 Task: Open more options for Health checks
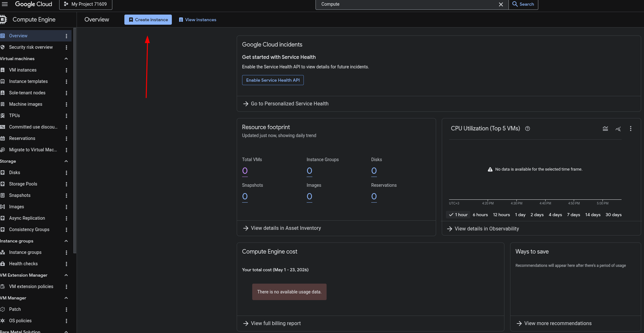(x=66, y=264)
